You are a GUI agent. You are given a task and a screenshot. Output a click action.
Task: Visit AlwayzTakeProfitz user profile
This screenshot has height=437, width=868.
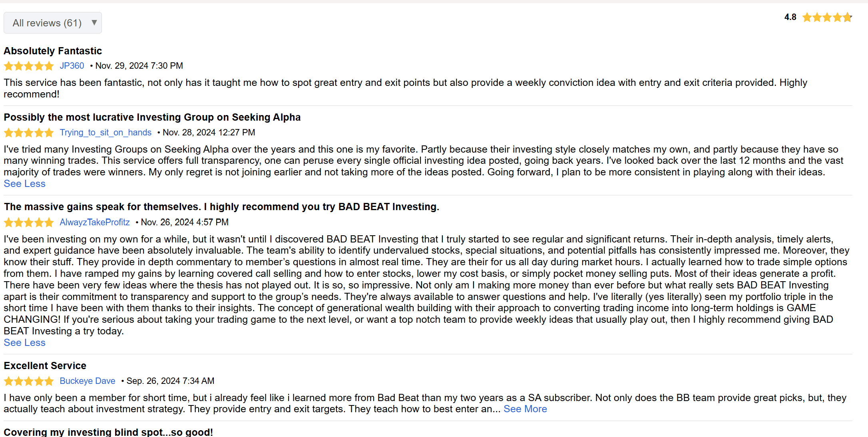[x=95, y=222]
